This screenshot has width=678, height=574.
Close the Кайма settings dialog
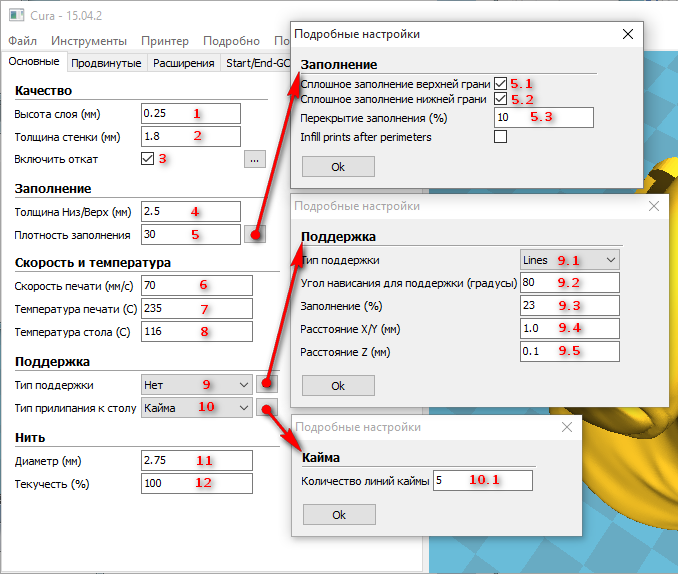[567, 427]
